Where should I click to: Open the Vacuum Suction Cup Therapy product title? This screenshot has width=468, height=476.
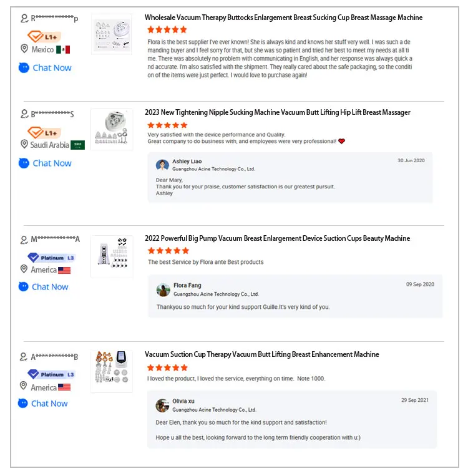[262, 354]
